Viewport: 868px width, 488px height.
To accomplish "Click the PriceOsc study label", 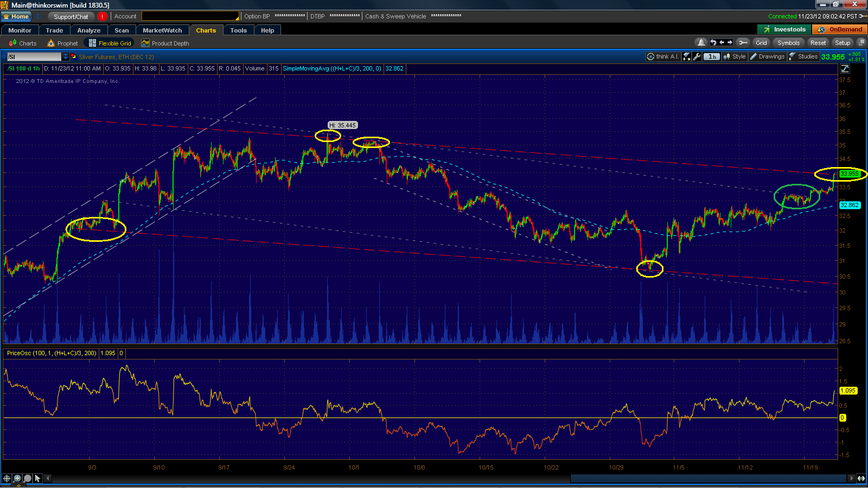I will click(x=52, y=353).
